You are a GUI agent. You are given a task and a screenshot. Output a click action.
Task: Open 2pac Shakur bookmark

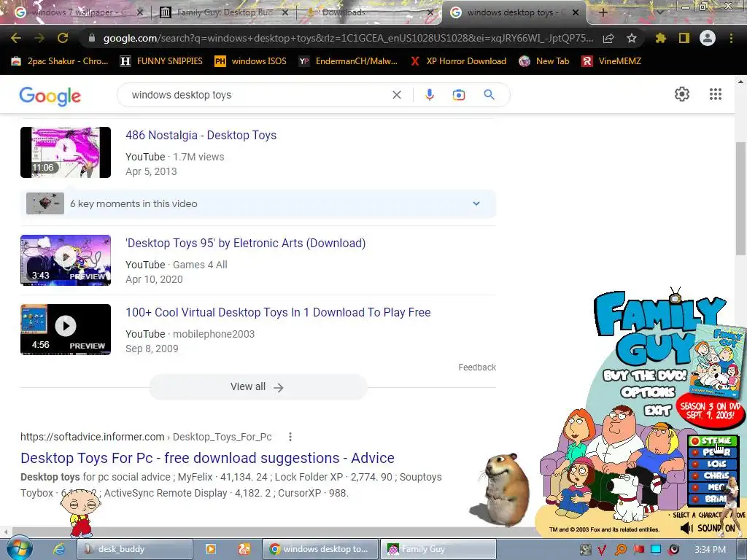pos(60,61)
